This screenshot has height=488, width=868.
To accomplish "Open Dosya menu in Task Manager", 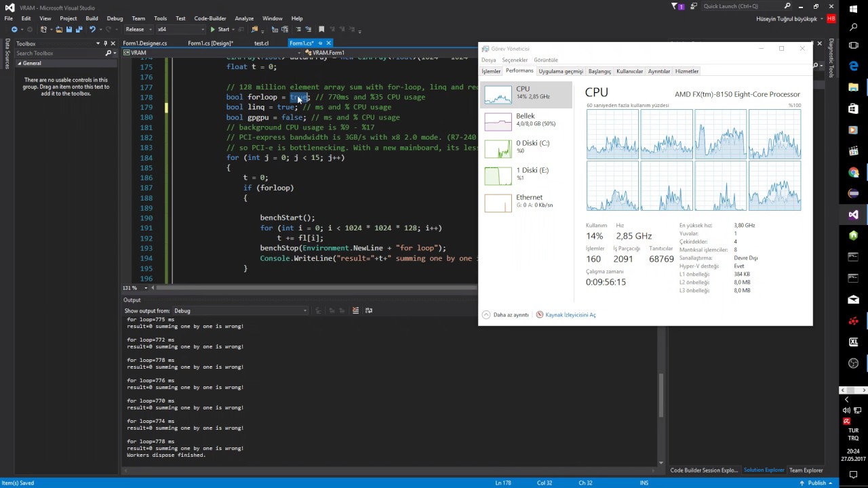I will [x=489, y=60].
